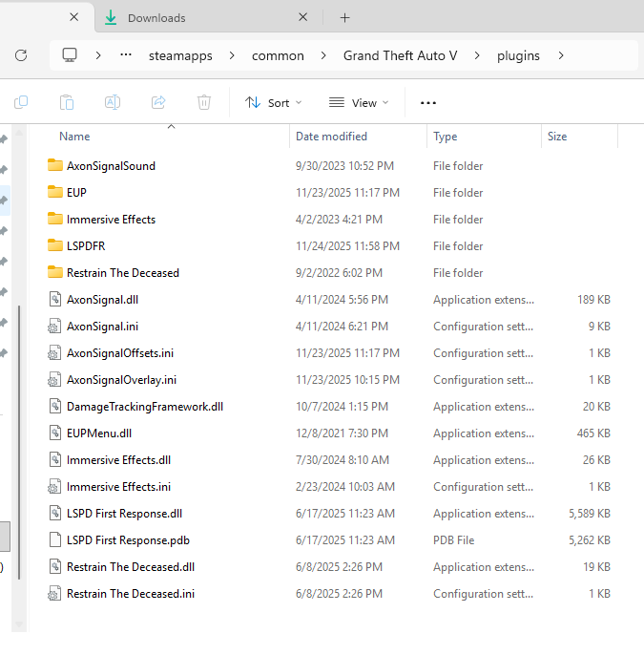The image size is (644, 655).
Task: Open the View dropdown
Action: tap(359, 102)
